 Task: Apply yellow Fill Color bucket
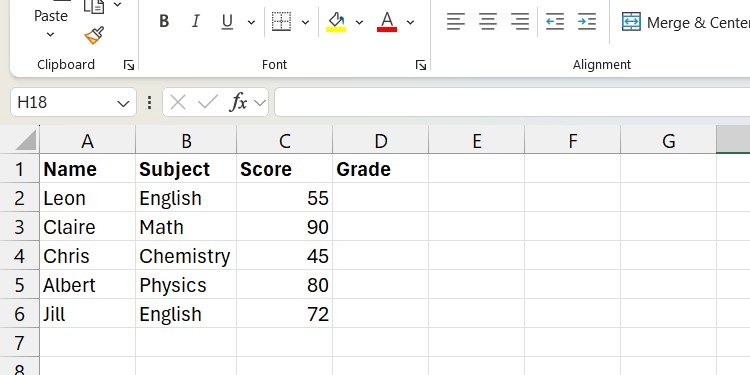click(x=336, y=22)
